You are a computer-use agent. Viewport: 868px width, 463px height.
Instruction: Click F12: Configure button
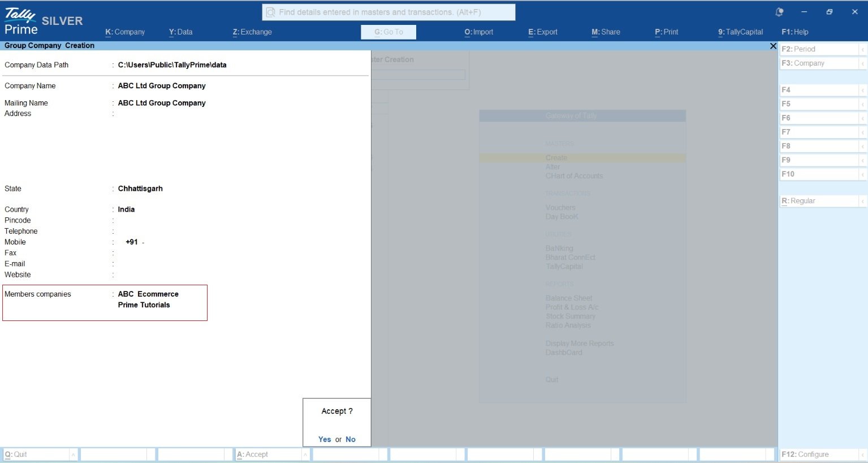[x=819, y=455]
